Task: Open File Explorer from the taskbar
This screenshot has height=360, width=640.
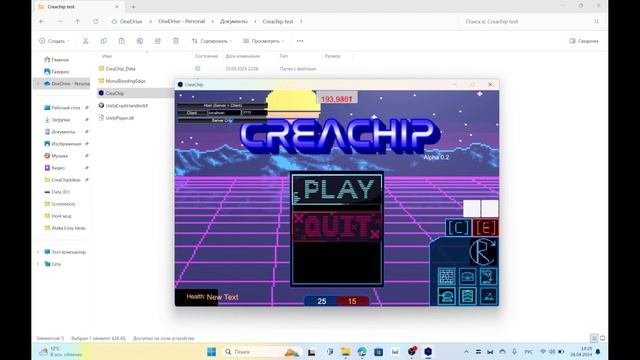Action: coord(345,351)
